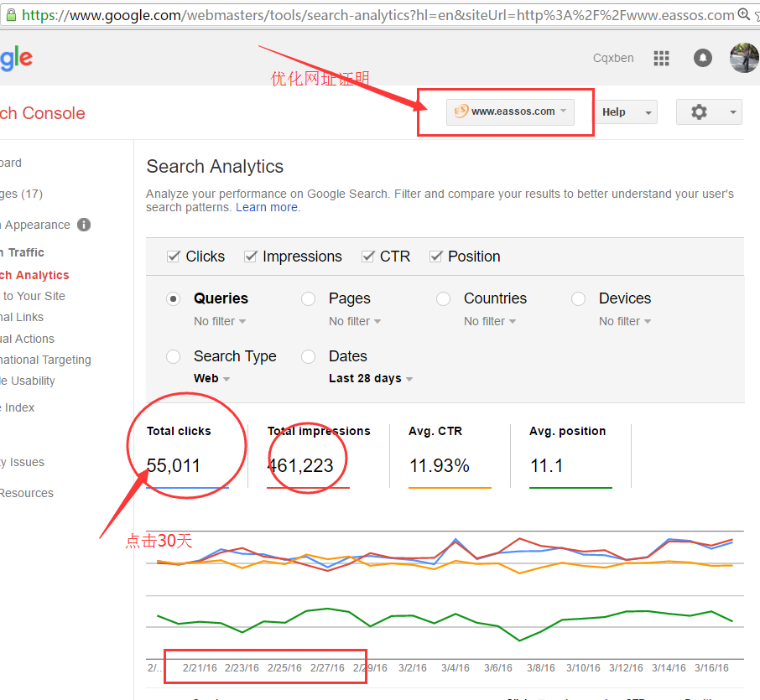
Task: Toggle the CTR checkbox
Action: tap(368, 257)
